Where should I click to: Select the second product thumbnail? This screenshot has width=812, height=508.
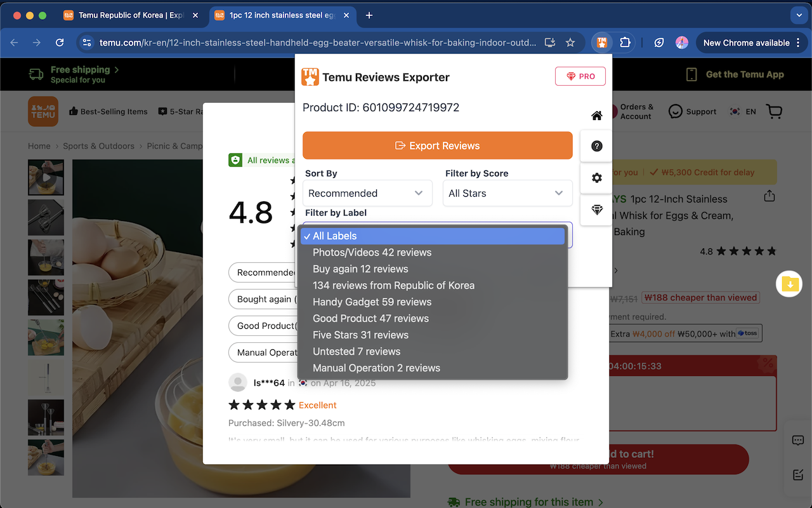tap(46, 217)
